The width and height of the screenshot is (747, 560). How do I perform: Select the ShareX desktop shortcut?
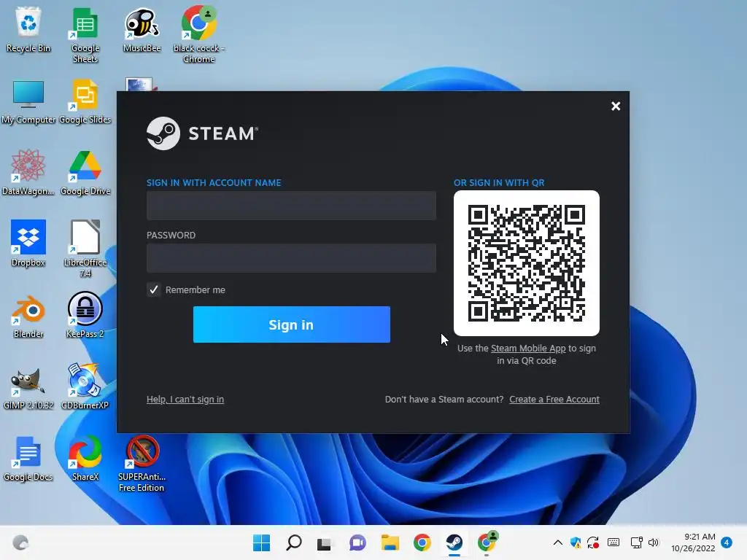pyautogui.click(x=85, y=458)
